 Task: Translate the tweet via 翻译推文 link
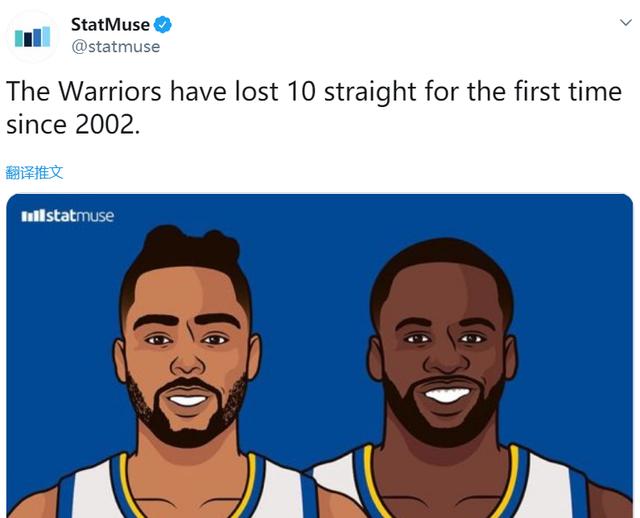[34, 172]
